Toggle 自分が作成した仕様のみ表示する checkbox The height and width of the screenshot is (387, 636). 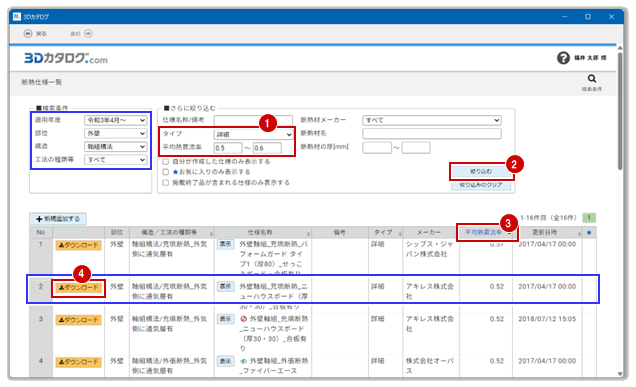coord(165,161)
